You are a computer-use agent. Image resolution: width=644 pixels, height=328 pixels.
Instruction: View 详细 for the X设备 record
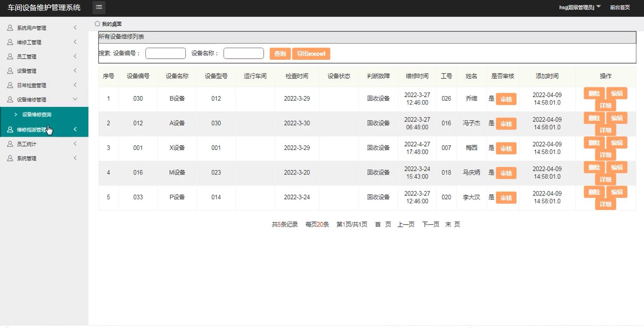pyautogui.click(x=605, y=155)
